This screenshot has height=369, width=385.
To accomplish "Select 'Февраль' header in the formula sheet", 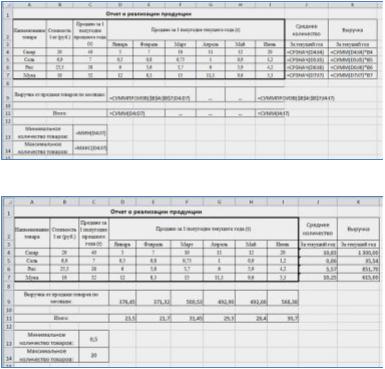I will click(148, 44).
